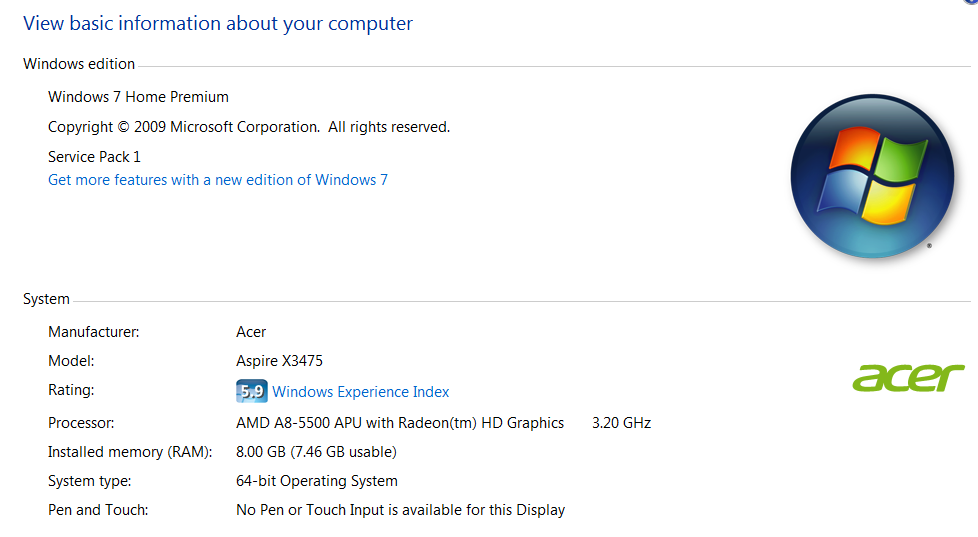Image resolution: width=978 pixels, height=537 pixels.
Task: Click the green Acer logo
Action: coord(908,378)
